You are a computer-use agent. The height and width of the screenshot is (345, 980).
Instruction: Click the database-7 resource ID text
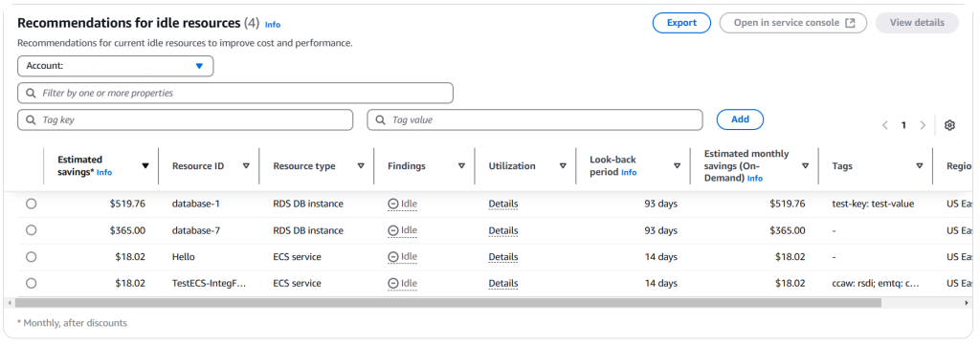pos(195,230)
